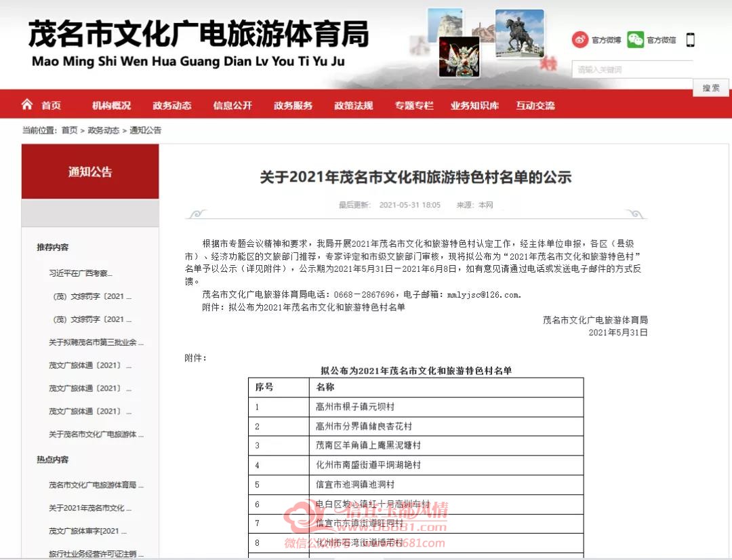This screenshot has height=560, width=732.
Task: Click the opera mask thumbnail image
Action: [x=460, y=58]
